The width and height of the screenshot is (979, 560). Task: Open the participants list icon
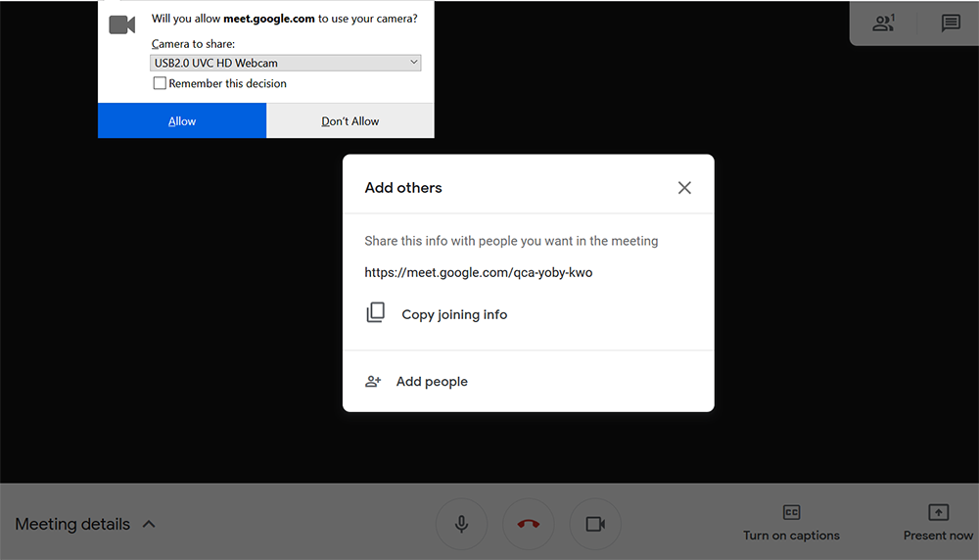click(x=883, y=23)
